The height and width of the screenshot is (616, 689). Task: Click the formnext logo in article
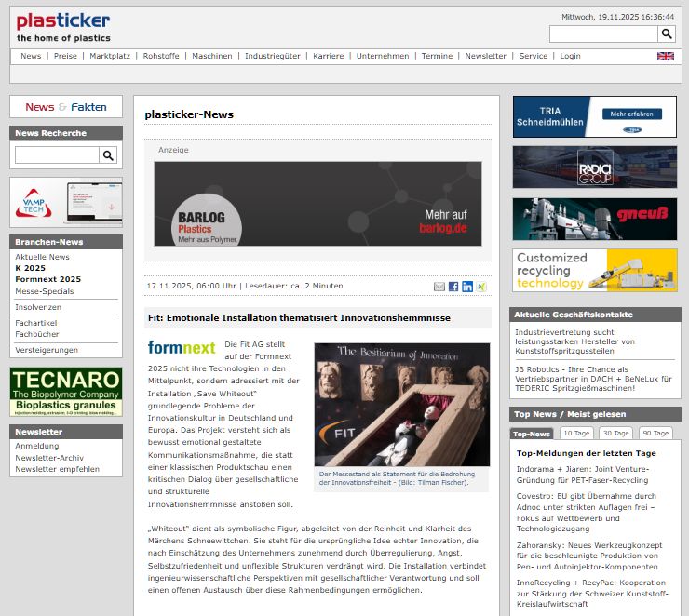[182, 348]
